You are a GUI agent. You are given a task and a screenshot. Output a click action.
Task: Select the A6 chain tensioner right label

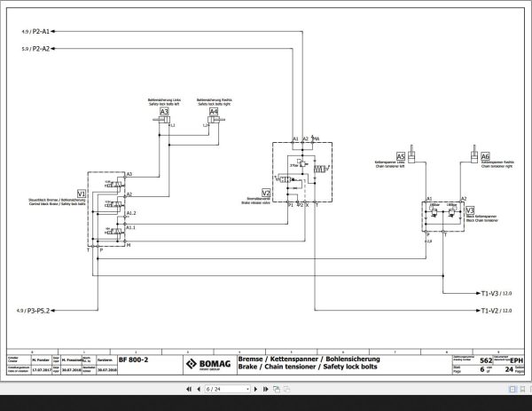point(486,156)
